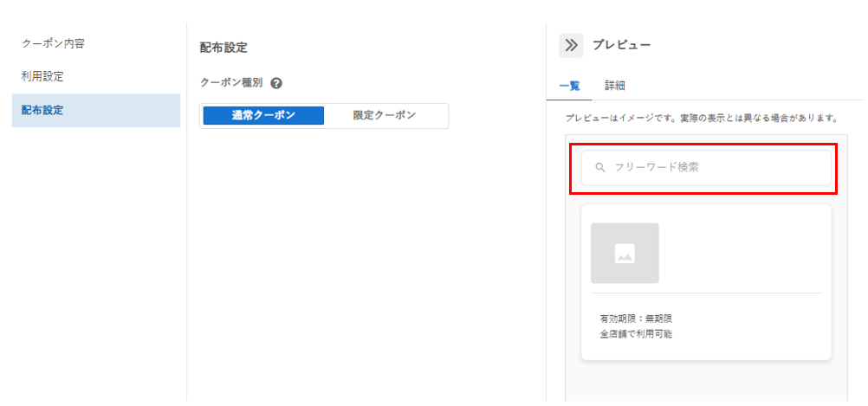This screenshot has height=406, width=868.
Task: Select the placeholder image thumbnail on coupon card
Action: coord(625,254)
